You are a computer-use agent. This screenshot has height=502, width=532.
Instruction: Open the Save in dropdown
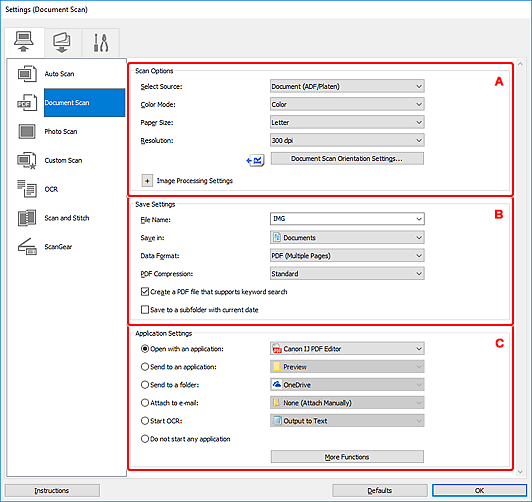[x=347, y=237]
